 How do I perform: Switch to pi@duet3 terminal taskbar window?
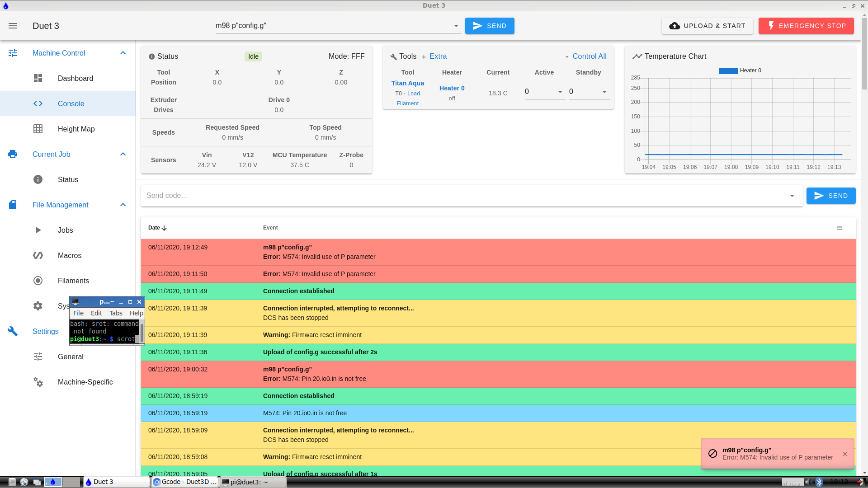click(253, 482)
